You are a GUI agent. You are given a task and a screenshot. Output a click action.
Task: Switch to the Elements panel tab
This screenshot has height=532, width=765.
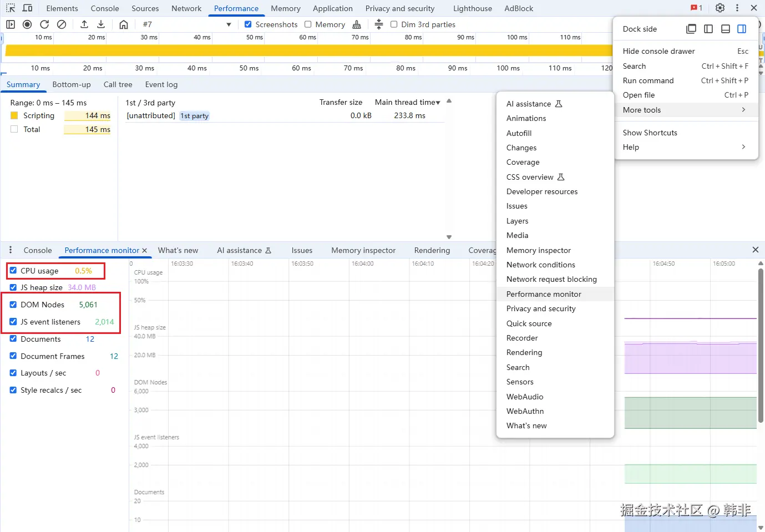(x=62, y=8)
